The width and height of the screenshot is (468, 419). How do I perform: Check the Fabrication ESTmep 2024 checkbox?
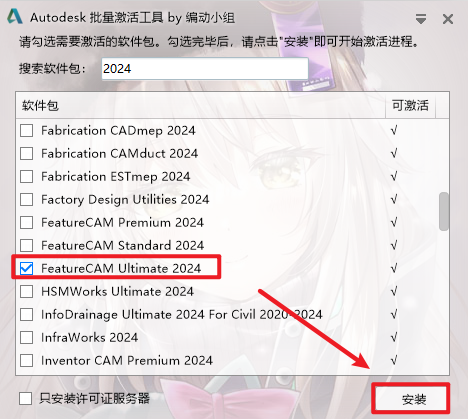(26, 176)
